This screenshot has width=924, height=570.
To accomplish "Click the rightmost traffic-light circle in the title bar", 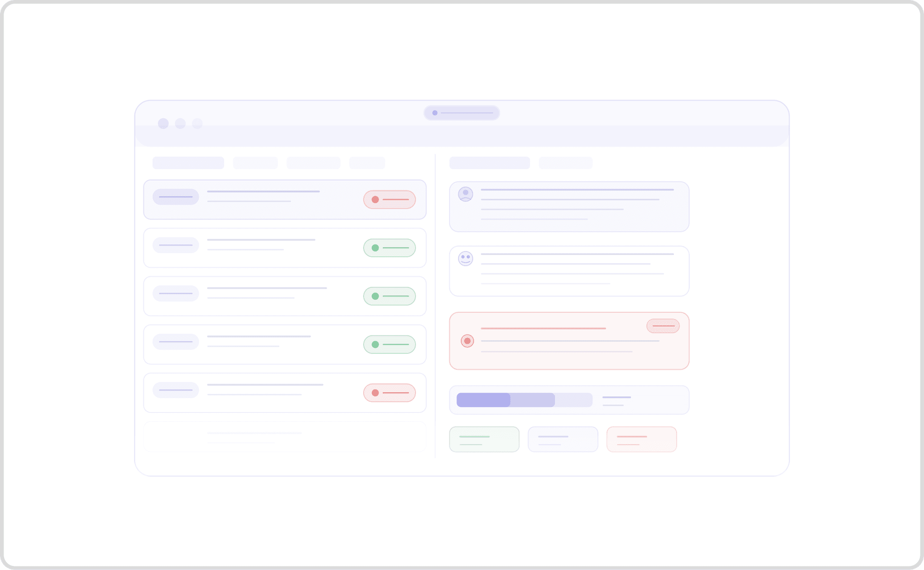I will click(x=197, y=123).
